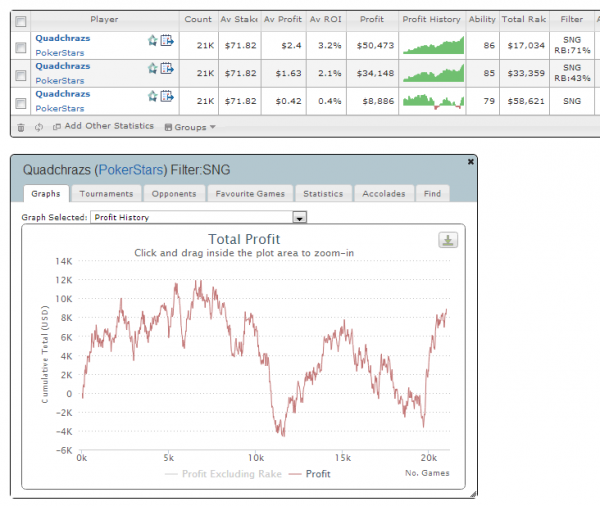Click the Total Profit chart title

pyautogui.click(x=244, y=239)
